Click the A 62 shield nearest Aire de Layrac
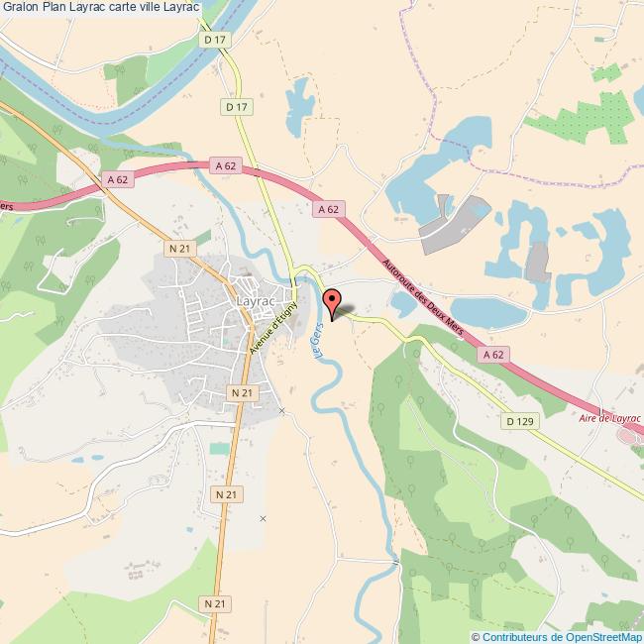Image resolution: width=644 pixels, height=644 pixels. point(493,355)
